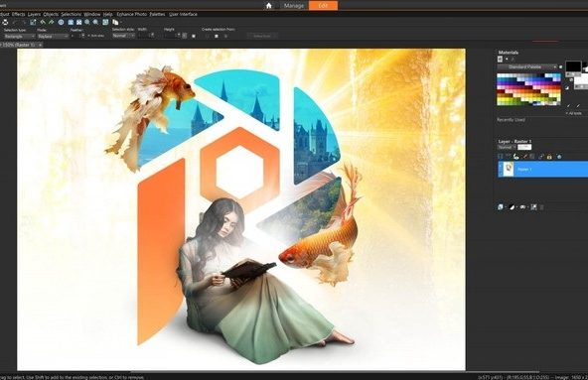Select the Raster 1 layer row
588x380 pixels.
coord(543,169)
